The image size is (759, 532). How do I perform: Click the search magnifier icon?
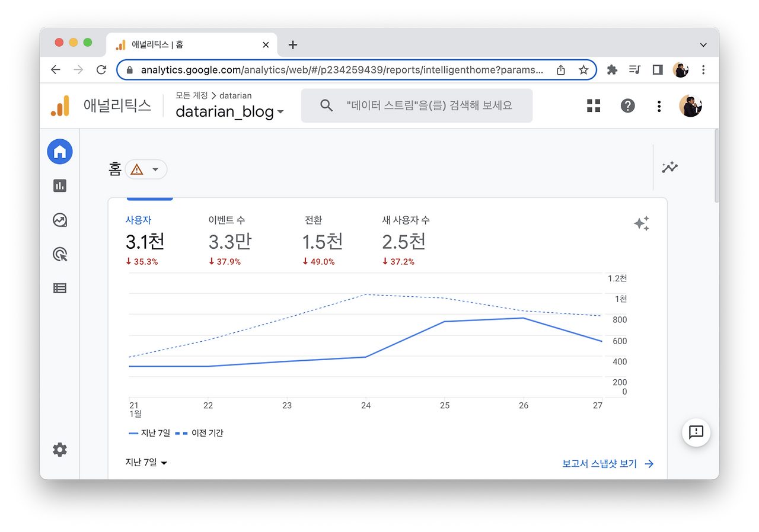pyautogui.click(x=326, y=105)
